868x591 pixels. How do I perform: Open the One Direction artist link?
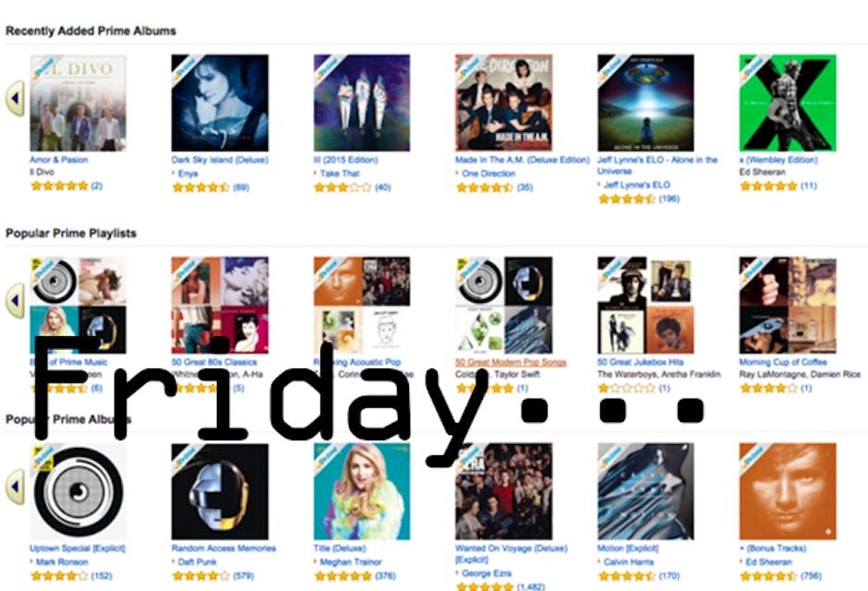488,174
